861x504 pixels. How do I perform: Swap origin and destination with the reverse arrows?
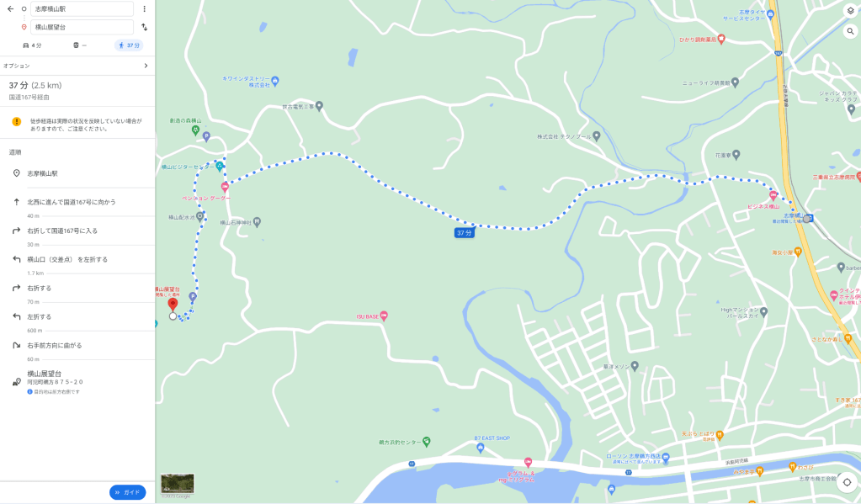click(145, 27)
